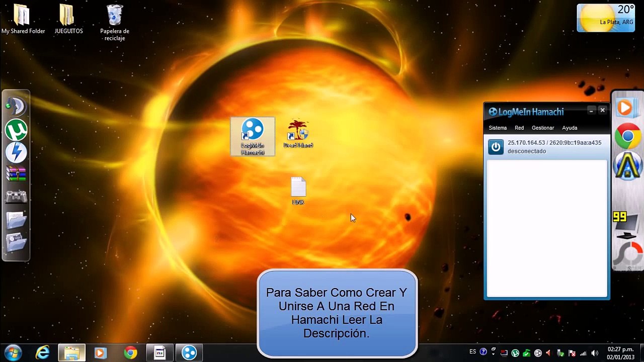
Task: Click the La Plata weather gadget
Action: (x=606, y=18)
